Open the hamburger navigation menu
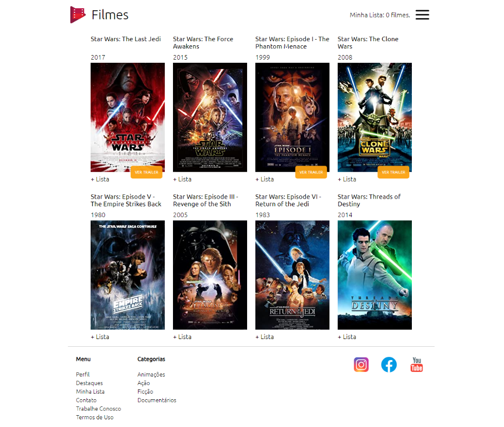The image size is (504, 427). tap(422, 15)
